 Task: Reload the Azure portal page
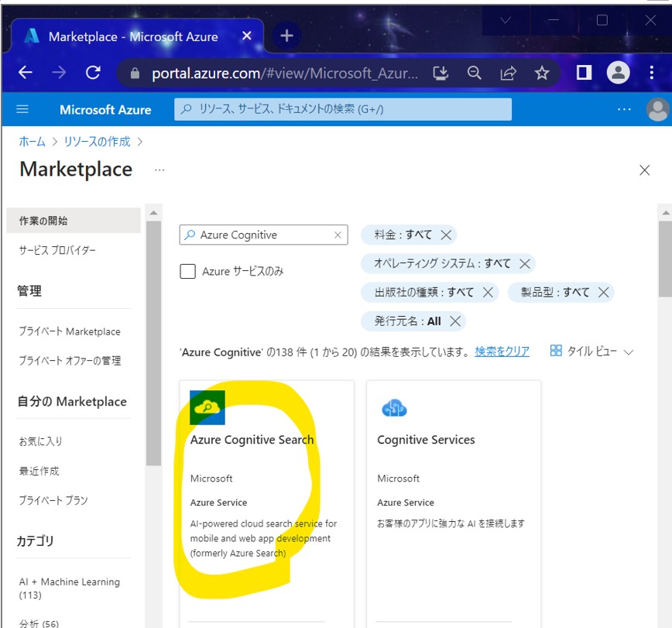[x=93, y=73]
